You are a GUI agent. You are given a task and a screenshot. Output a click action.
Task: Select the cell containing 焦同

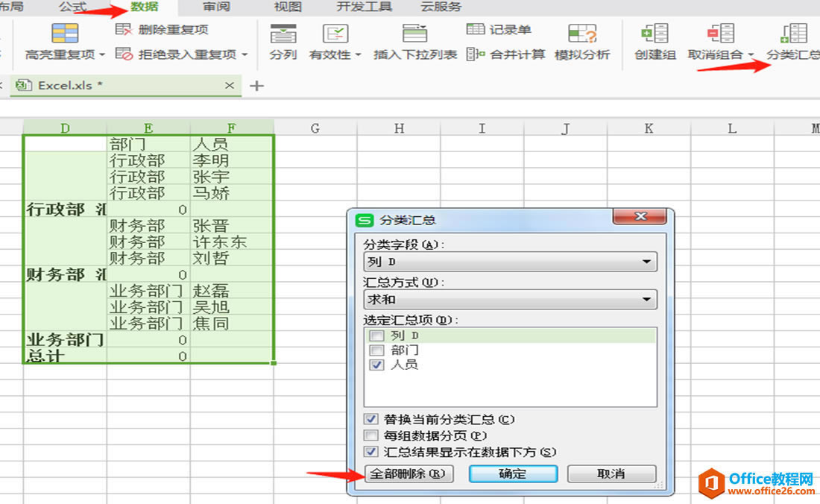pos(232,323)
